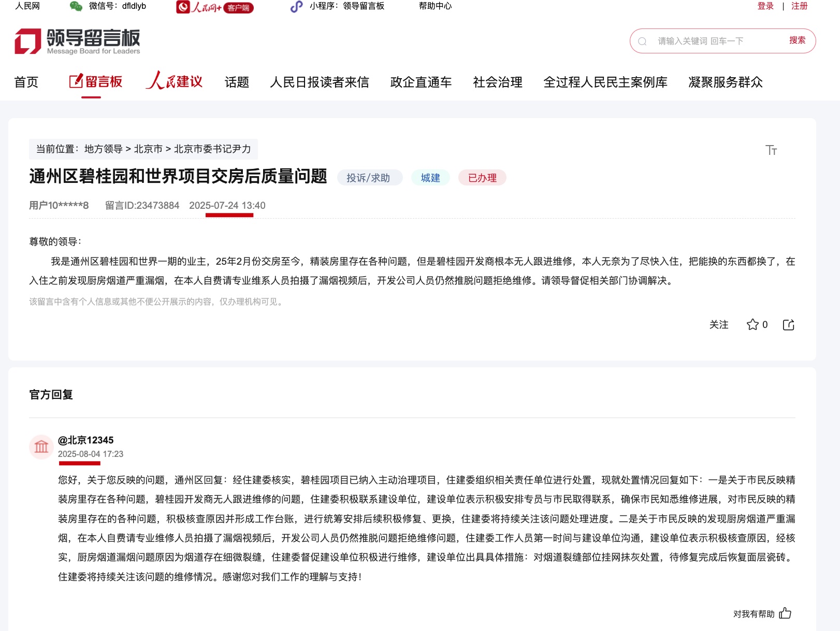This screenshot has width=840, height=631.
Task: Click the 北京12345 institution avatar
Action: coord(41,447)
